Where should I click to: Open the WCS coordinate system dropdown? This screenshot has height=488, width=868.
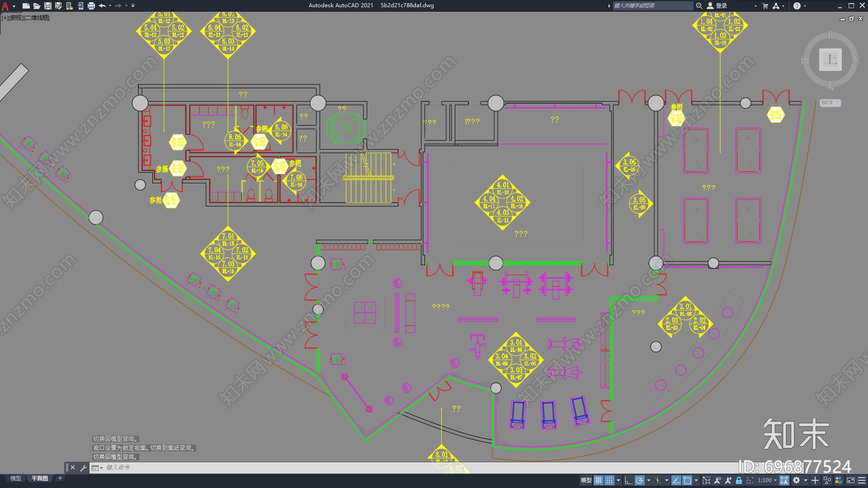pos(830,102)
